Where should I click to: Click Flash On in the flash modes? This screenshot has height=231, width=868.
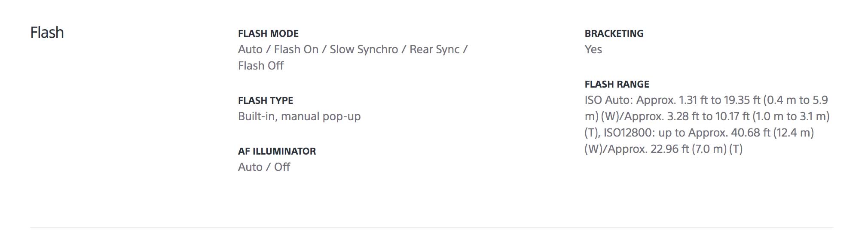(x=296, y=49)
